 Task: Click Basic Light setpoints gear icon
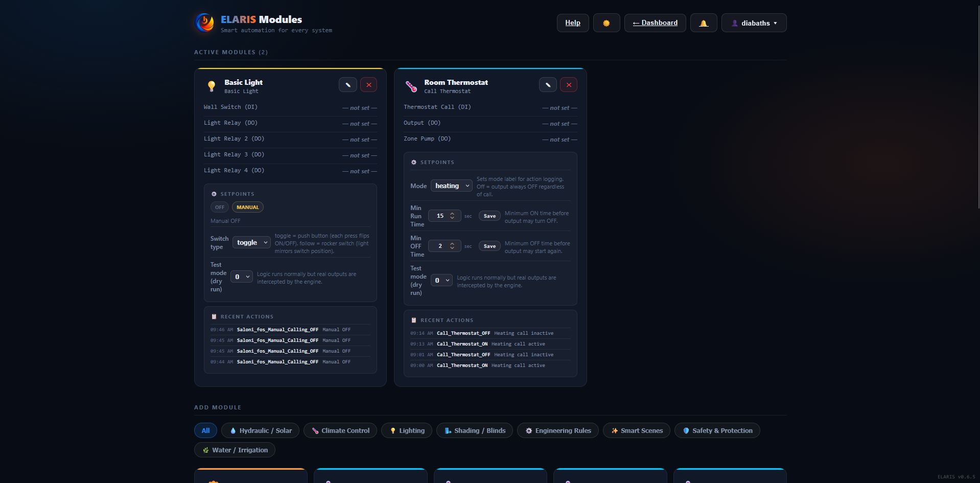tap(214, 194)
